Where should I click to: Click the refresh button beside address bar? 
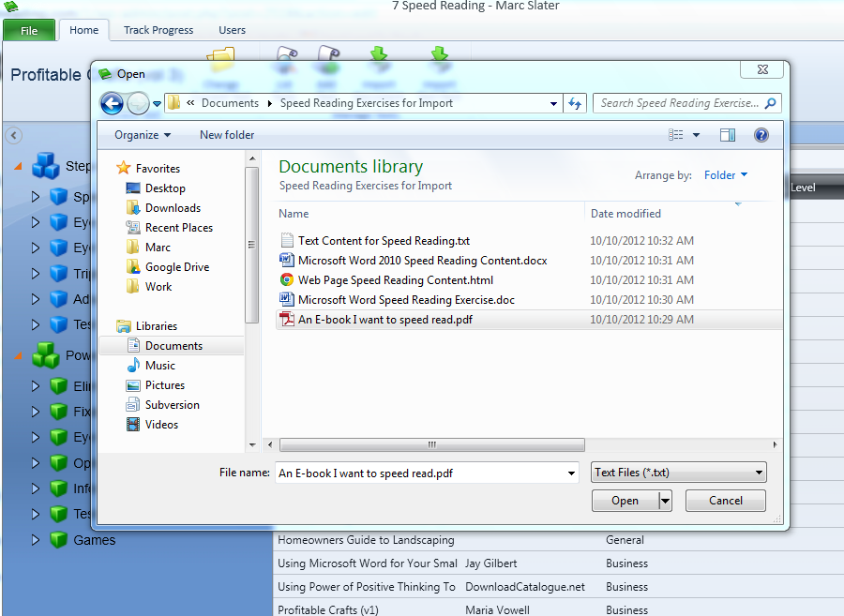(x=575, y=104)
